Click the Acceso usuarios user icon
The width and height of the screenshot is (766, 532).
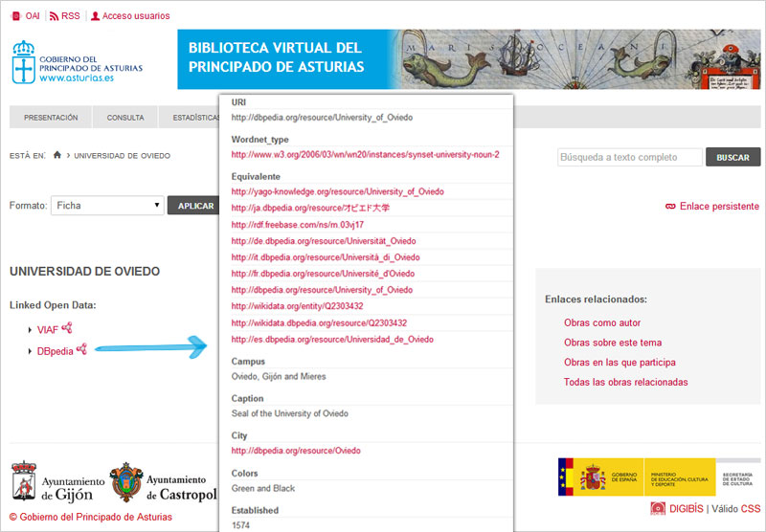(95, 16)
